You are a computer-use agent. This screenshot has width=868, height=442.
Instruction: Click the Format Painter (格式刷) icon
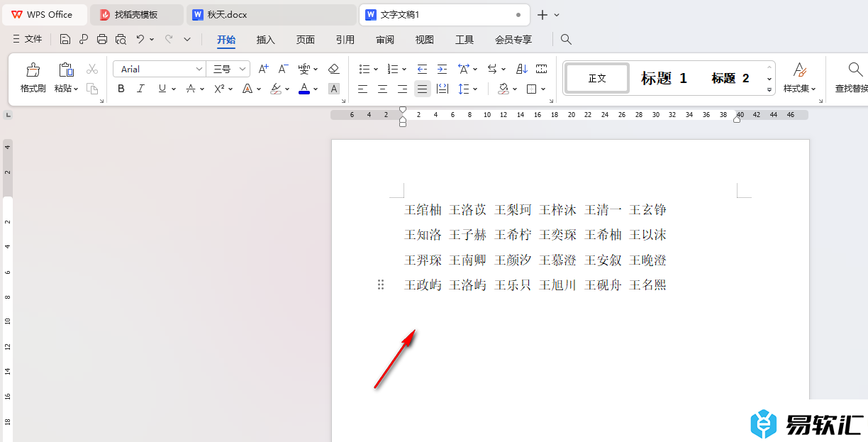click(x=33, y=70)
